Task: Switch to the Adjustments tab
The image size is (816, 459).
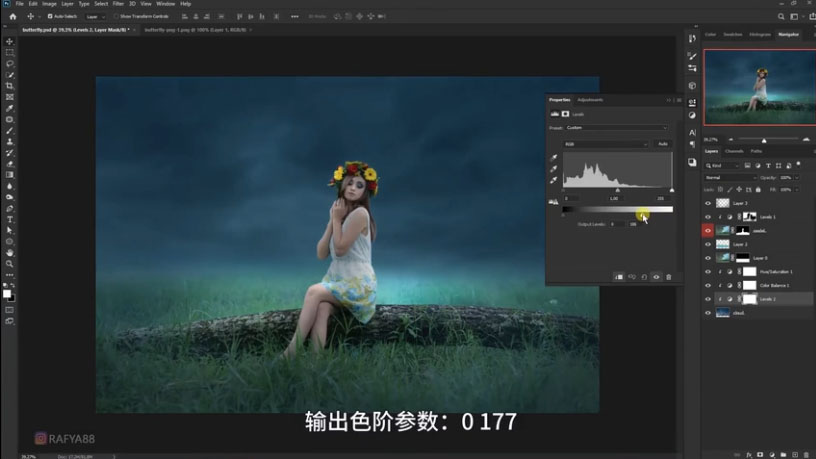Action: [x=590, y=100]
